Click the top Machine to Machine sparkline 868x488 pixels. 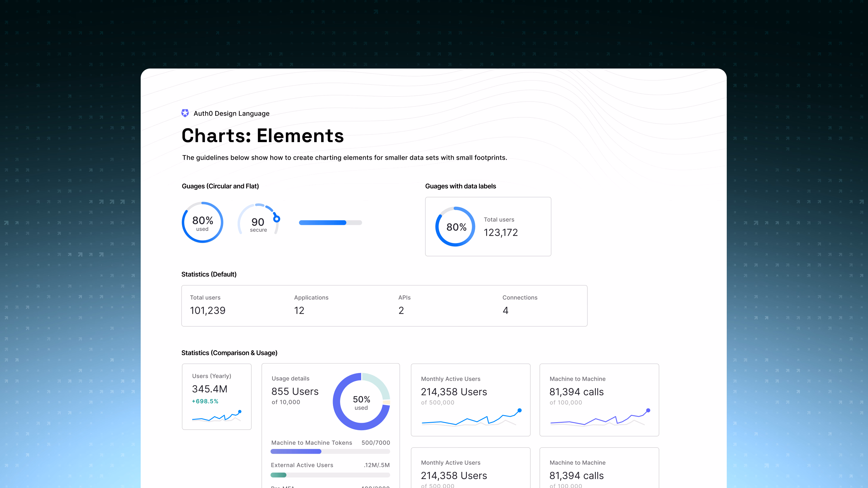[x=600, y=418]
